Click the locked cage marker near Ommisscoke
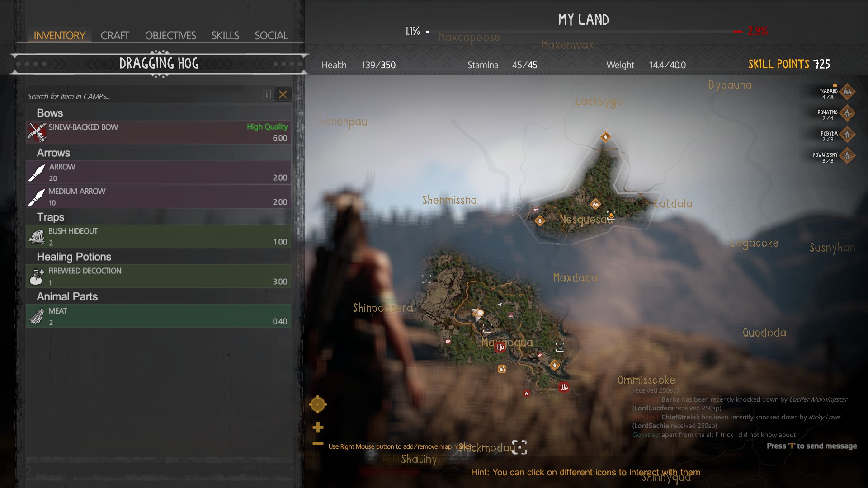 [564, 387]
